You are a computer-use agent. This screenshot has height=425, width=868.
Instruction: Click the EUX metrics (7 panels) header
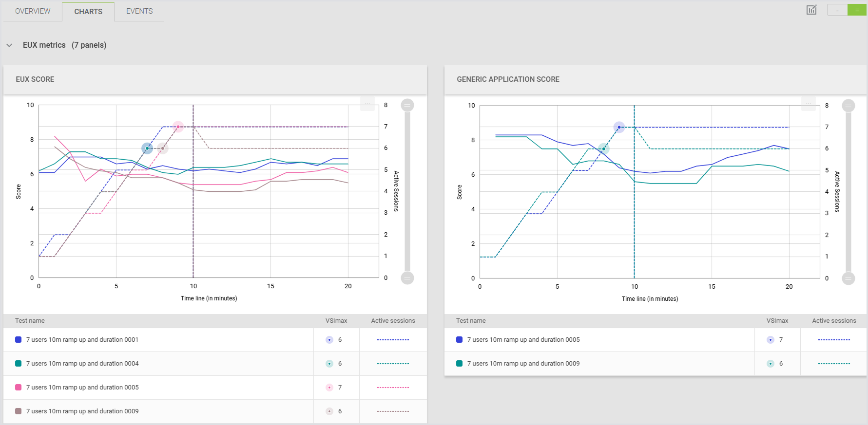click(x=64, y=45)
